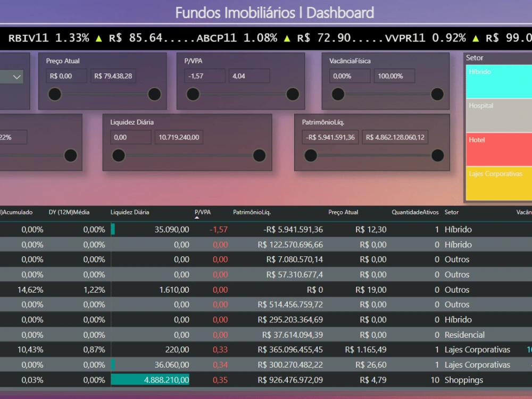Sort by Setor column header in table
532x399 pixels.
coord(452,212)
